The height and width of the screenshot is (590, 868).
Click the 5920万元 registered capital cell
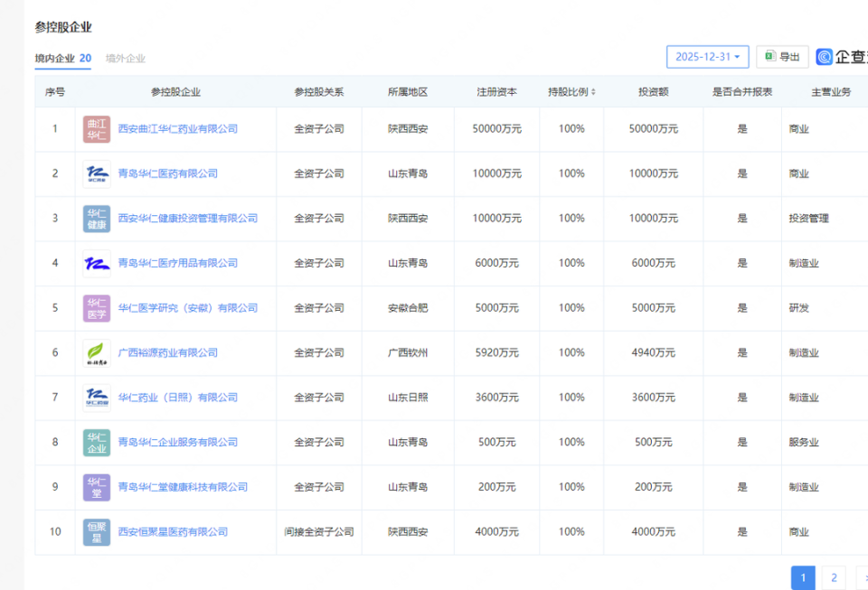click(496, 352)
